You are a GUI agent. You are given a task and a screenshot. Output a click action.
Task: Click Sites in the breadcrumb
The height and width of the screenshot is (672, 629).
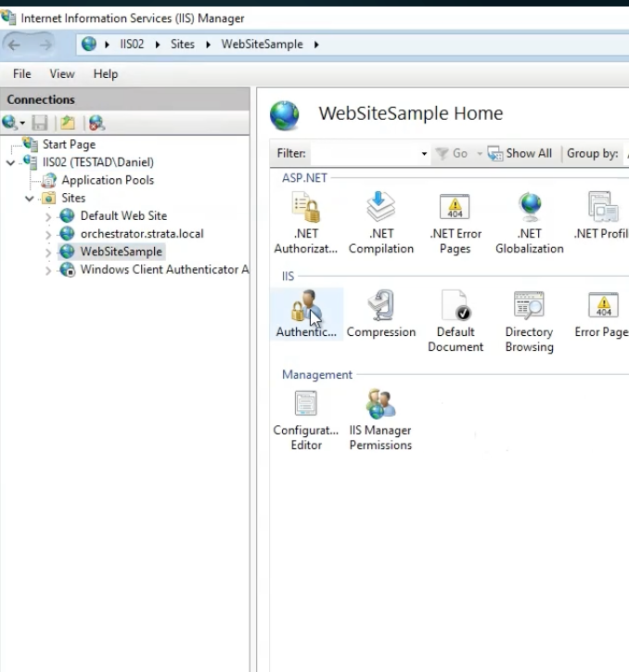point(183,45)
